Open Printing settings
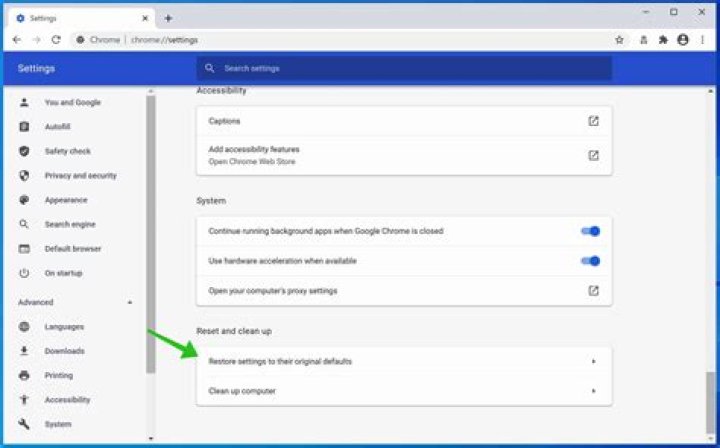 click(58, 375)
